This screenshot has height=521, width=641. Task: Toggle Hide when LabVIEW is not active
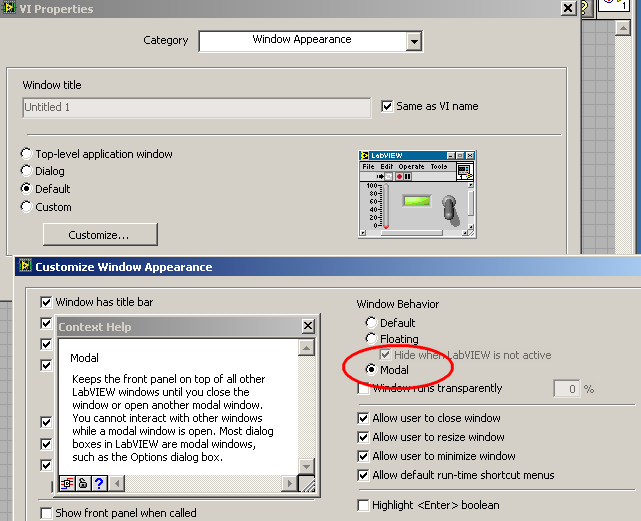click(x=385, y=355)
